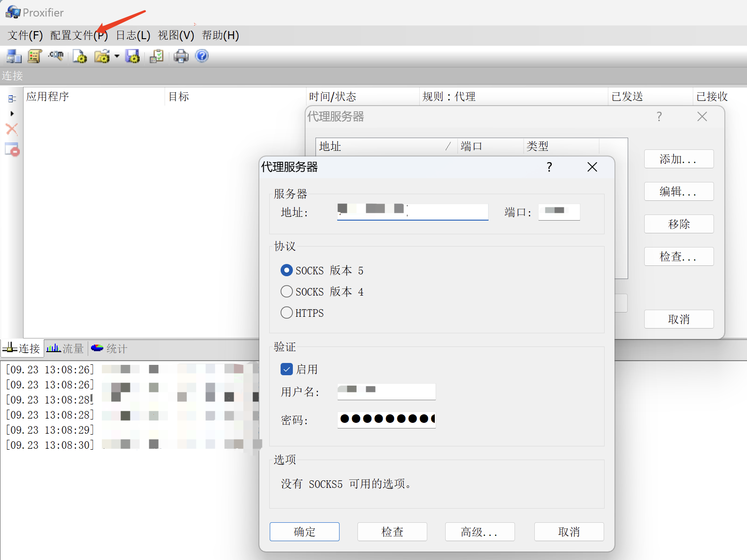Click the 用户名 username field
The height and width of the screenshot is (560, 747).
386,391
